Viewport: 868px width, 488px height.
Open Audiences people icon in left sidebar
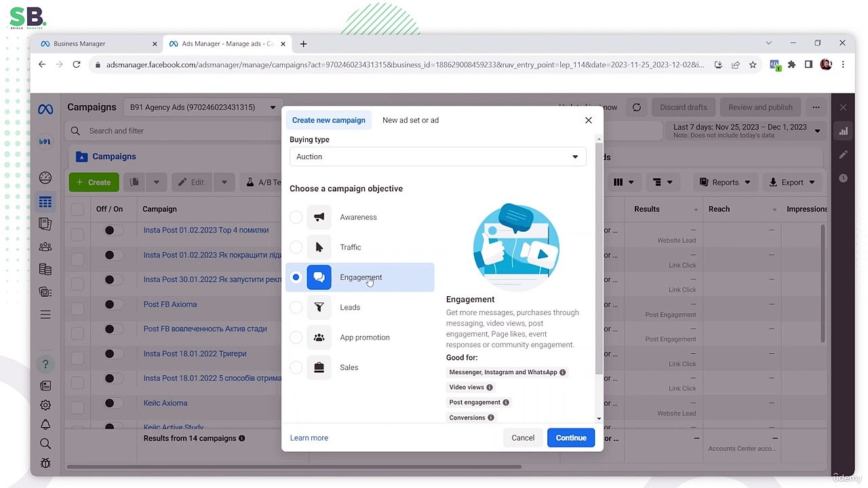pos(45,247)
